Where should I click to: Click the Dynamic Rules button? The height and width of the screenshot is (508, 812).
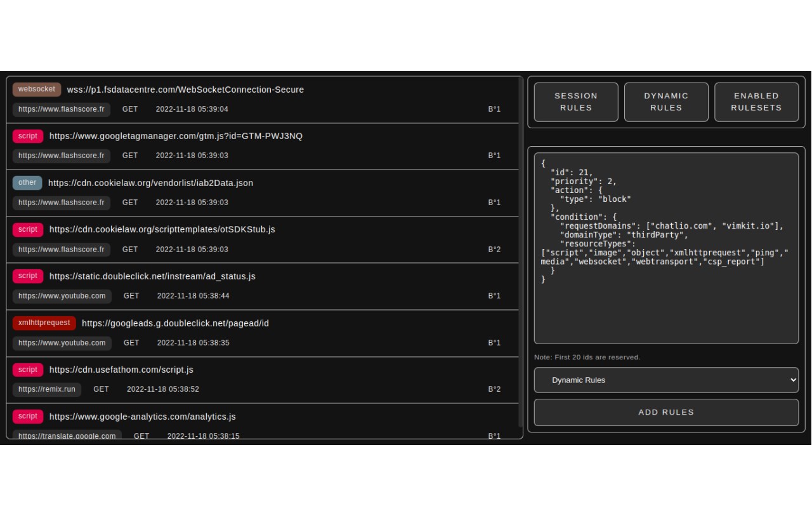coord(665,102)
